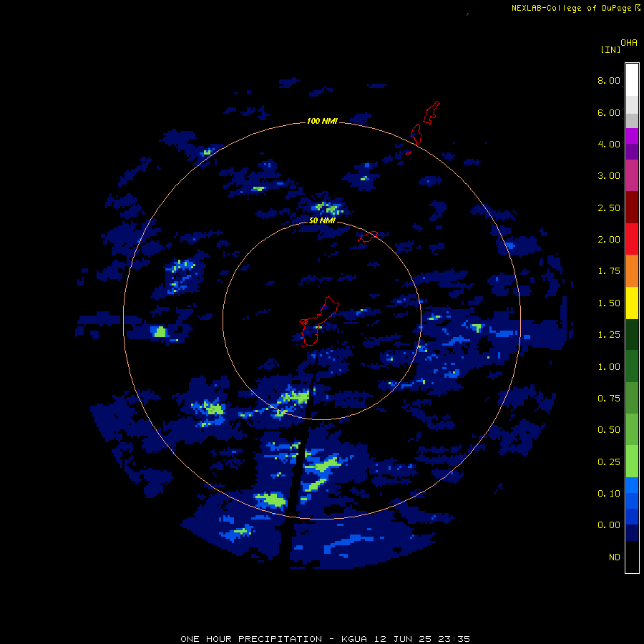
Task: Select the dark red legend swatch
Action: (x=632, y=208)
